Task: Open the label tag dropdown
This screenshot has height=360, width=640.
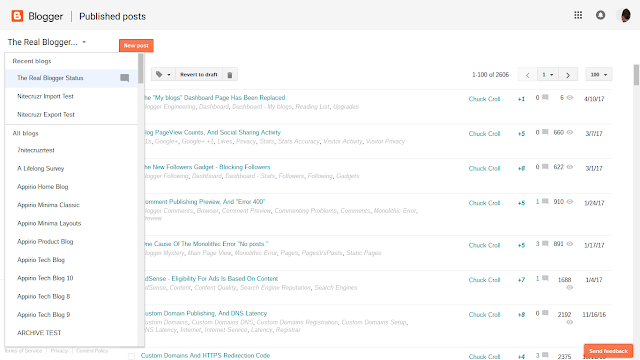Action: 163,75
